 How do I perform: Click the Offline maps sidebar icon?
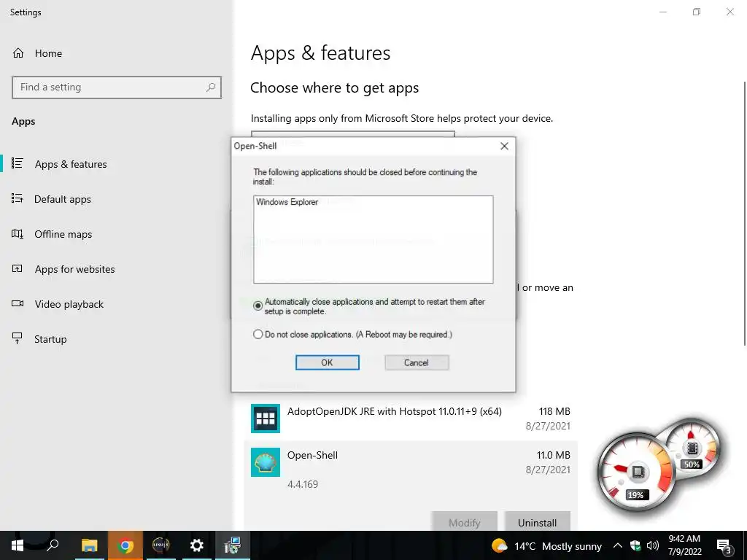tap(18, 234)
